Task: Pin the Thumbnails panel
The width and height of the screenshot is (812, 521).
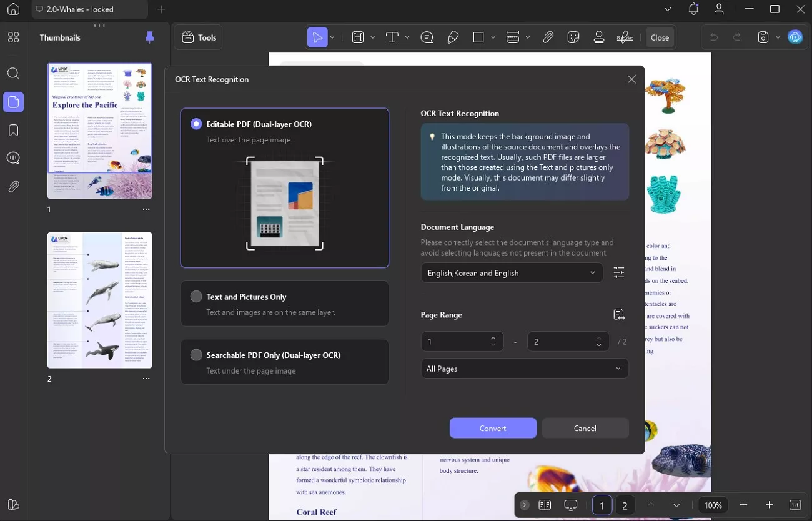Action: pos(149,37)
